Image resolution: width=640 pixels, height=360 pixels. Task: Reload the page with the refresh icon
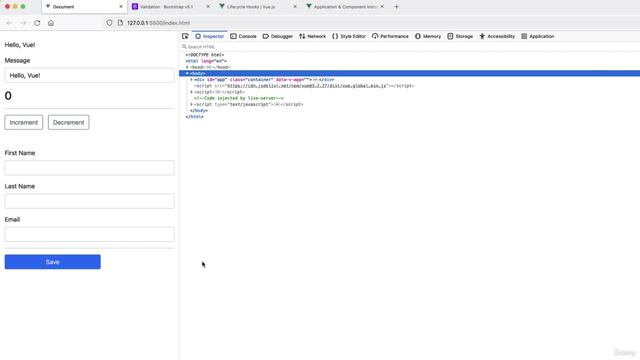click(x=37, y=23)
